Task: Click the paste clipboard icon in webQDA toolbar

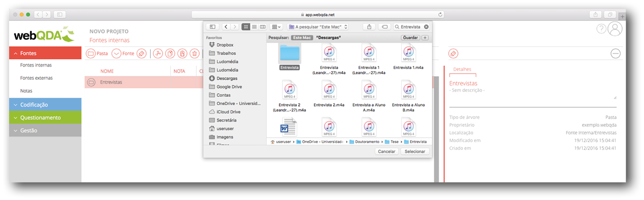Action: pos(183,53)
